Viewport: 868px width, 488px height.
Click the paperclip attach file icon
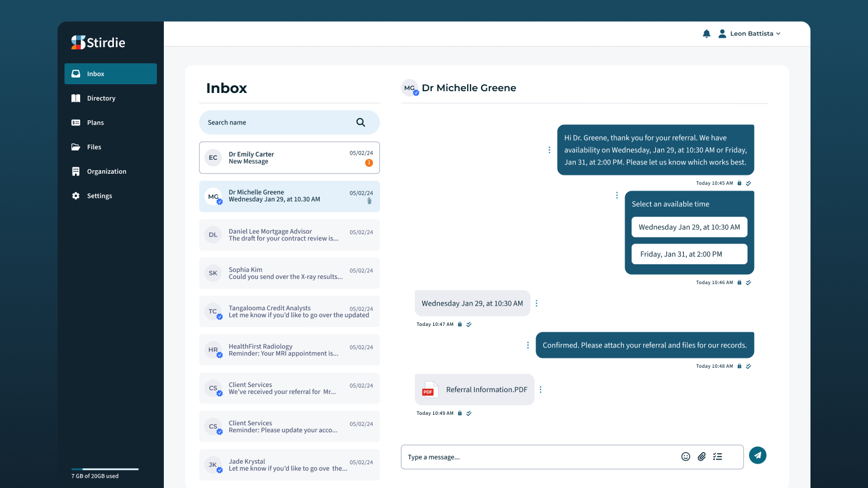click(702, 457)
